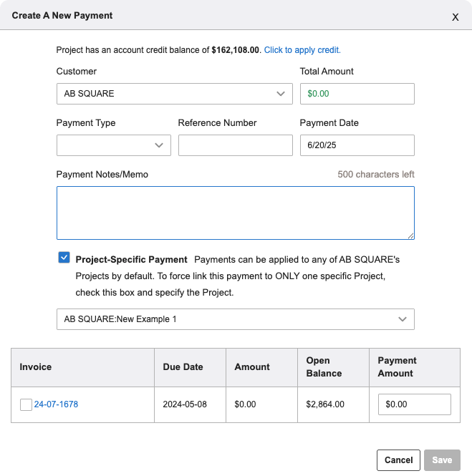Click the Payment Date field
This screenshot has width=472, height=476.
point(357,145)
